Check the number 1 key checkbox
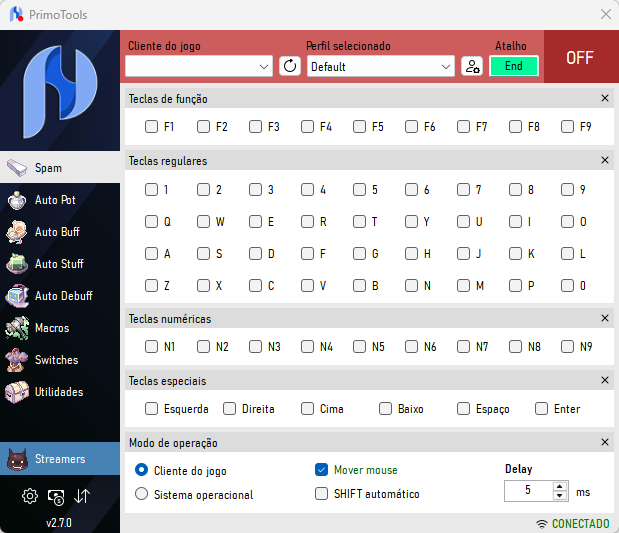The width and height of the screenshot is (619, 533). click(x=151, y=190)
